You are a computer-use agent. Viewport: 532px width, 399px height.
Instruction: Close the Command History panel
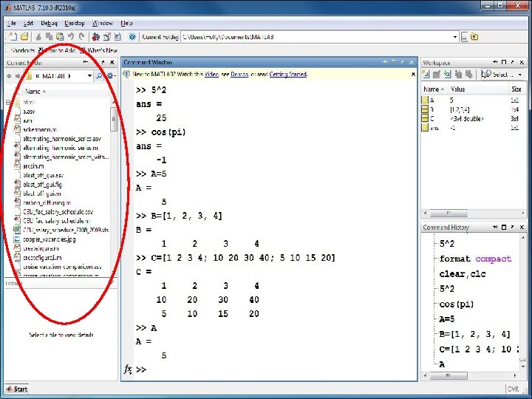[522, 227]
